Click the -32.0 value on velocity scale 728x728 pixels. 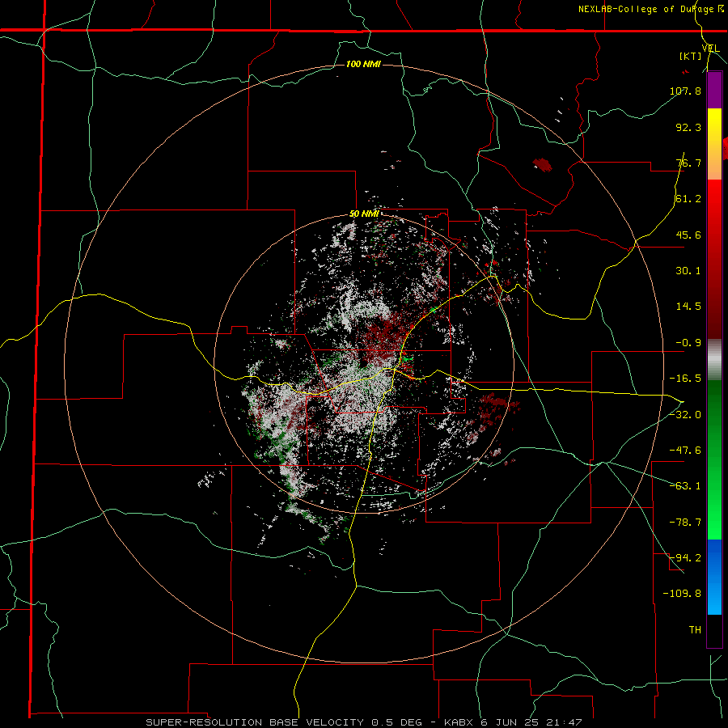(x=685, y=415)
